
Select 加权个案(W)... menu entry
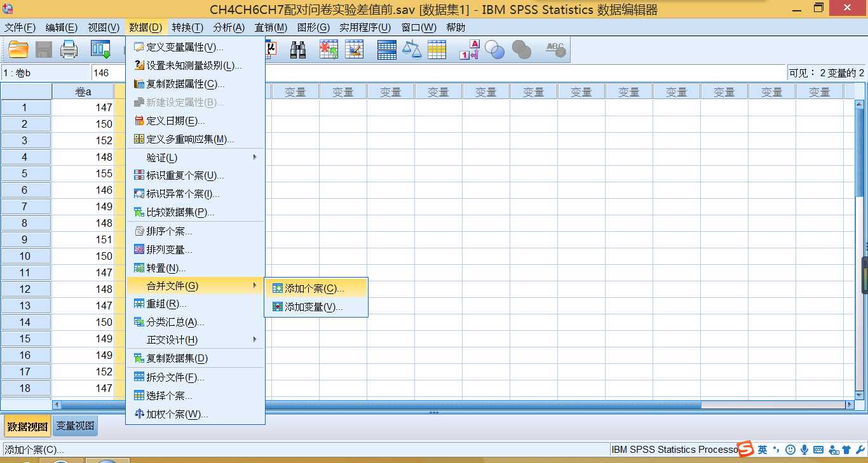coord(195,414)
